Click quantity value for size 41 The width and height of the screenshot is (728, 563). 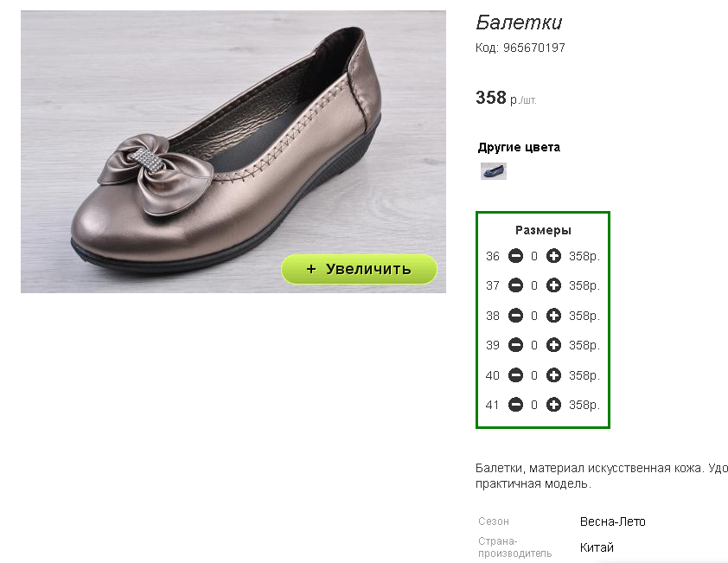534,405
